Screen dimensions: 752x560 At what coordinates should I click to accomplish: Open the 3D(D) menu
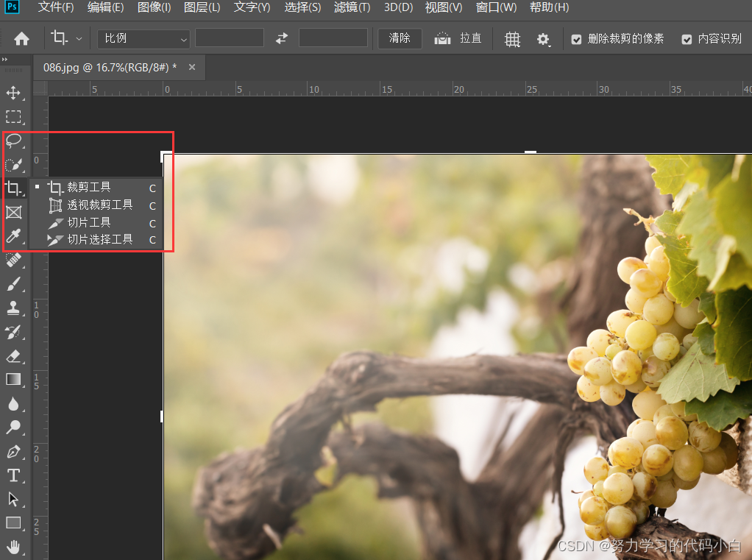tap(398, 7)
